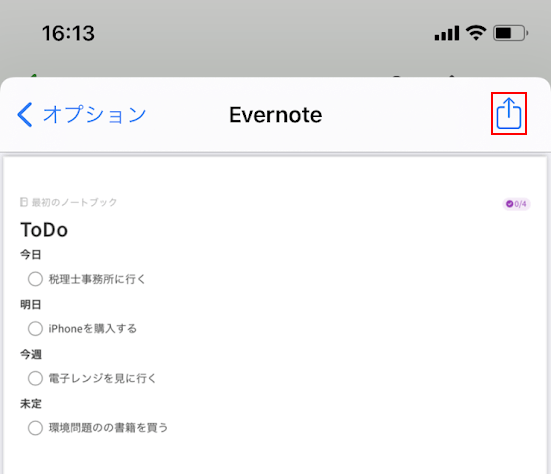The height and width of the screenshot is (474, 551).
Task: Tap the battery status icon
Action: click(x=511, y=33)
